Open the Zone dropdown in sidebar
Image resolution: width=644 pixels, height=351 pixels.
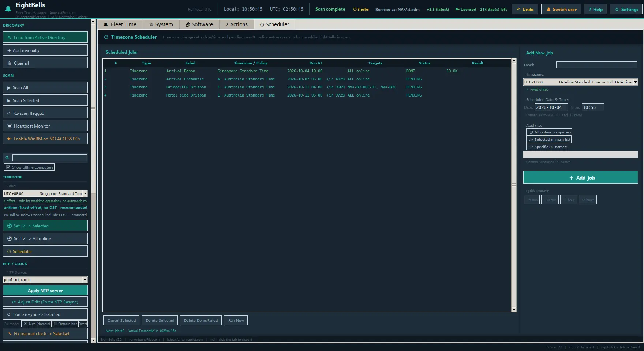tap(85, 193)
